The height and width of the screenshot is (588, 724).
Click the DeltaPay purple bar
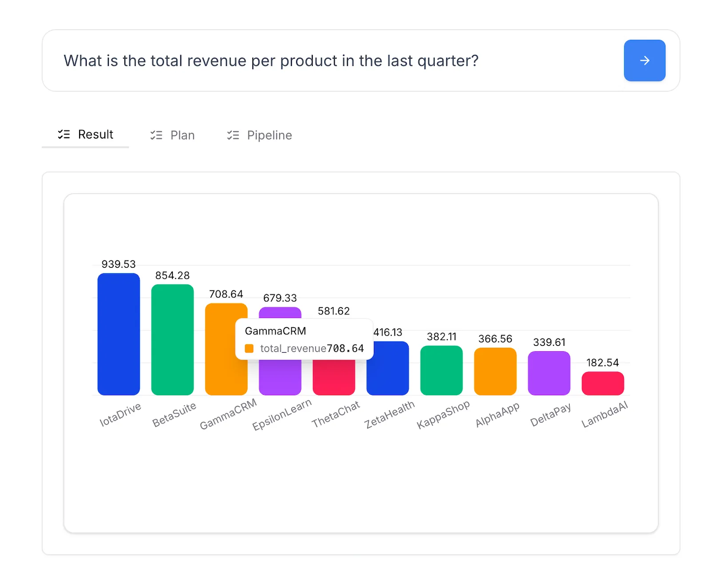[x=549, y=373]
